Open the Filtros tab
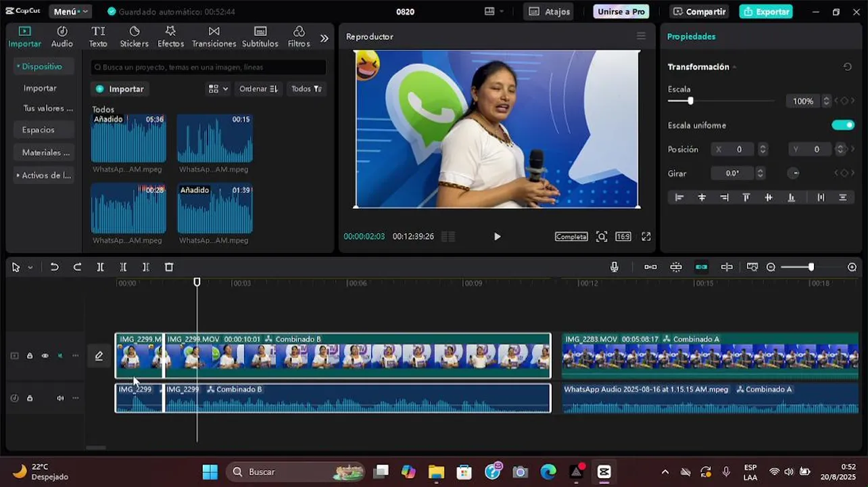The image size is (868, 487). [x=299, y=37]
